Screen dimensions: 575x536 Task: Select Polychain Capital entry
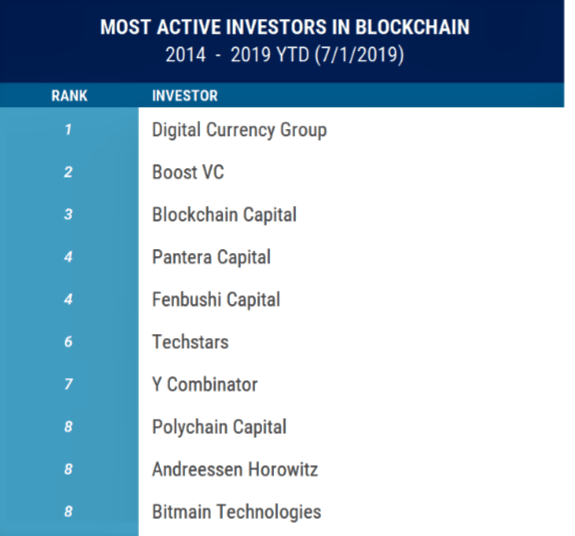219,427
